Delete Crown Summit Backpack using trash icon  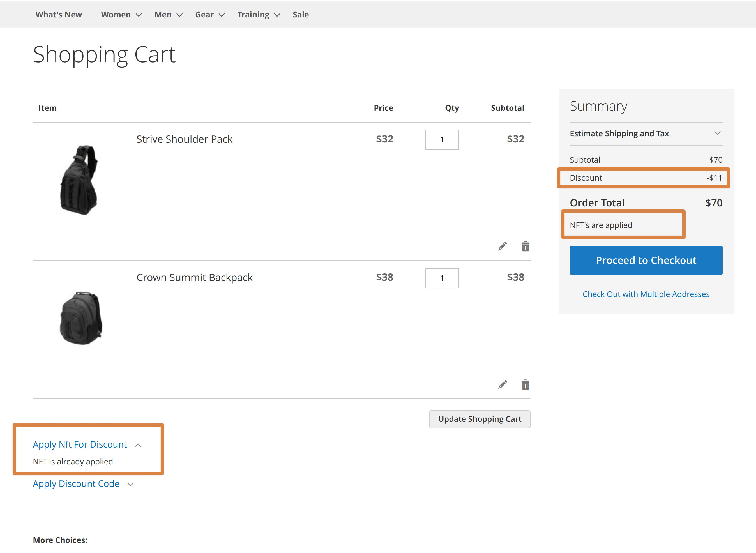pos(525,385)
